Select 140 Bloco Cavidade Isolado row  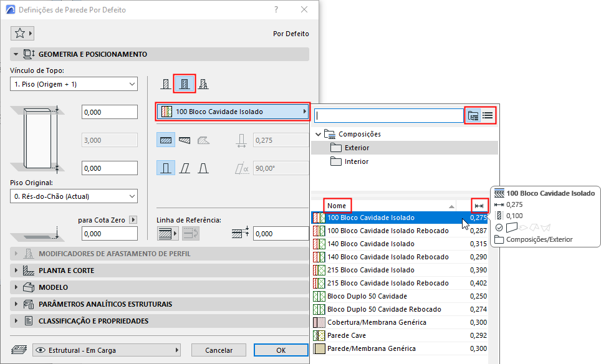(x=400, y=244)
